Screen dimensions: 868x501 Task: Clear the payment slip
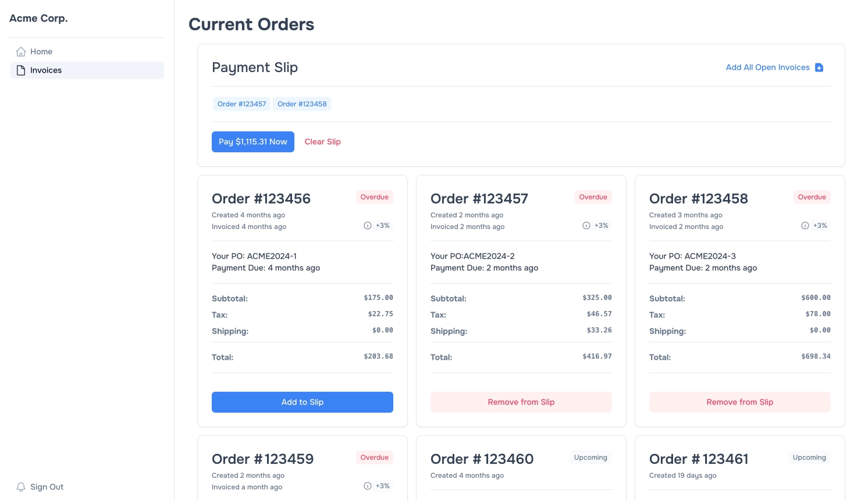coord(323,142)
